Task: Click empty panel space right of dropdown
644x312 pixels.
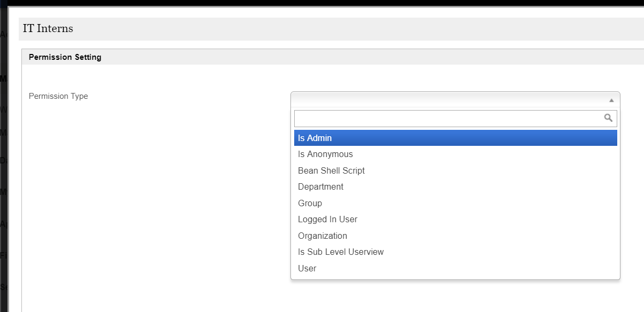Action: pyautogui.click(x=631, y=187)
